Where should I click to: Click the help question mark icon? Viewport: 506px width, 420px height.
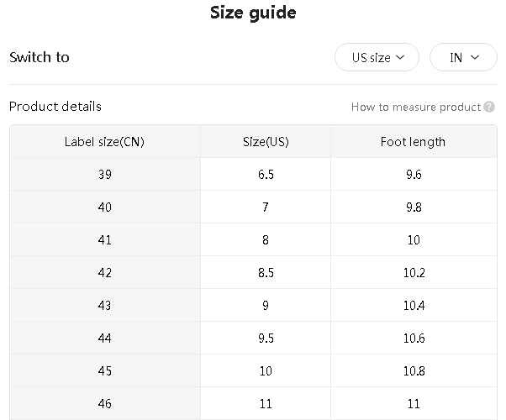(489, 107)
